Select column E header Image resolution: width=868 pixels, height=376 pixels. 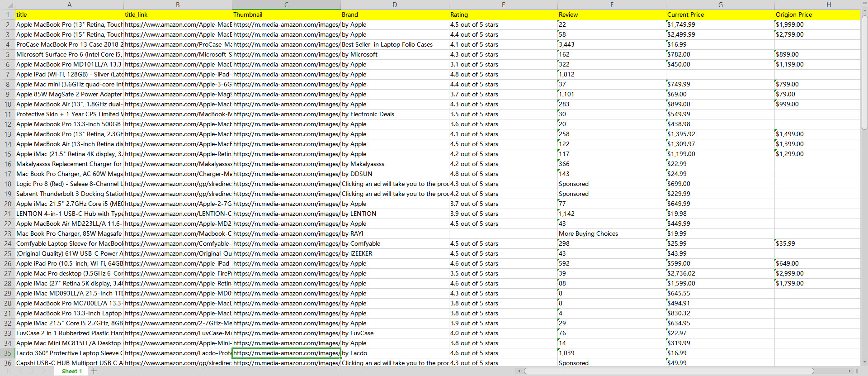pyautogui.click(x=503, y=5)
